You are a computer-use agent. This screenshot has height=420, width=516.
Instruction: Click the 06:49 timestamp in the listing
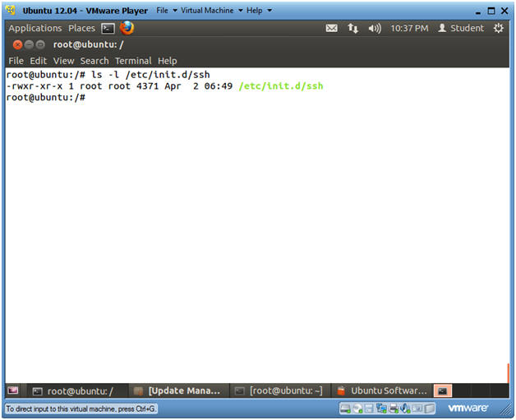pos(219,86)
